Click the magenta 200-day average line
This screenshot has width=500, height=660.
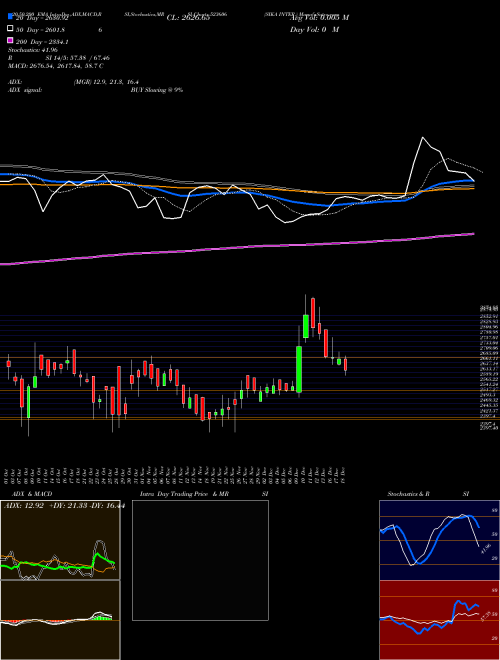click(x=237, y=247)
